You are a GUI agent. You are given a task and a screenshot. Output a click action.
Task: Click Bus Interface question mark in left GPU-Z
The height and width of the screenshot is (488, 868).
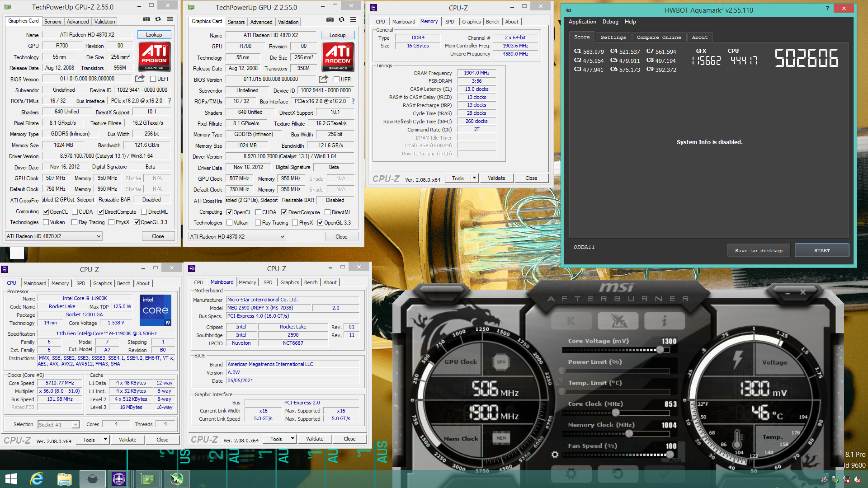(x=170, y=101)
